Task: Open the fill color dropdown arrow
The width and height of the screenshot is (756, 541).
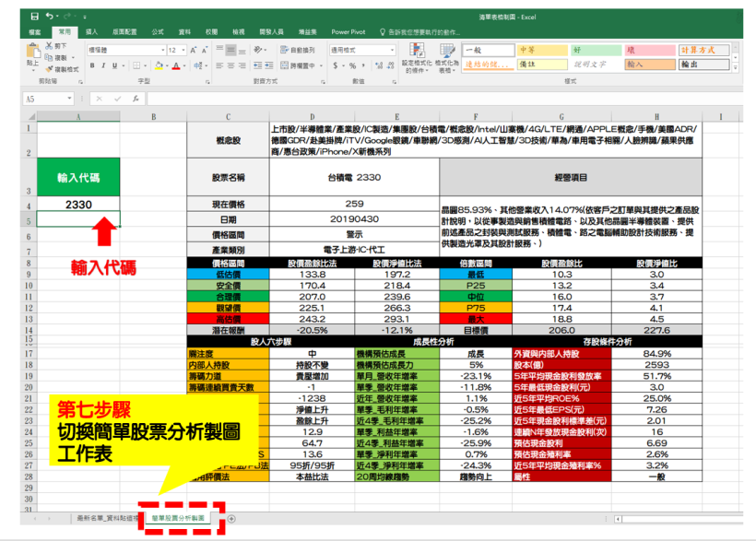Action: [x=166, y=65]
